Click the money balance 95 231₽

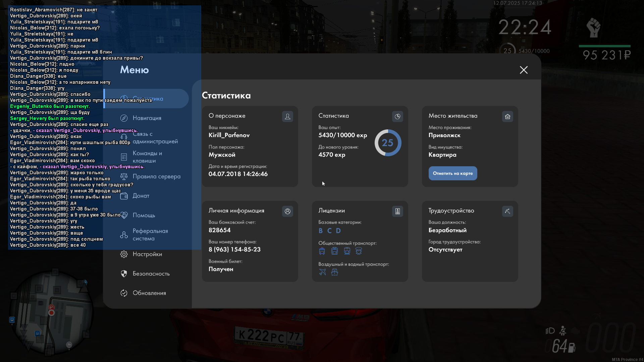(607, 55)
